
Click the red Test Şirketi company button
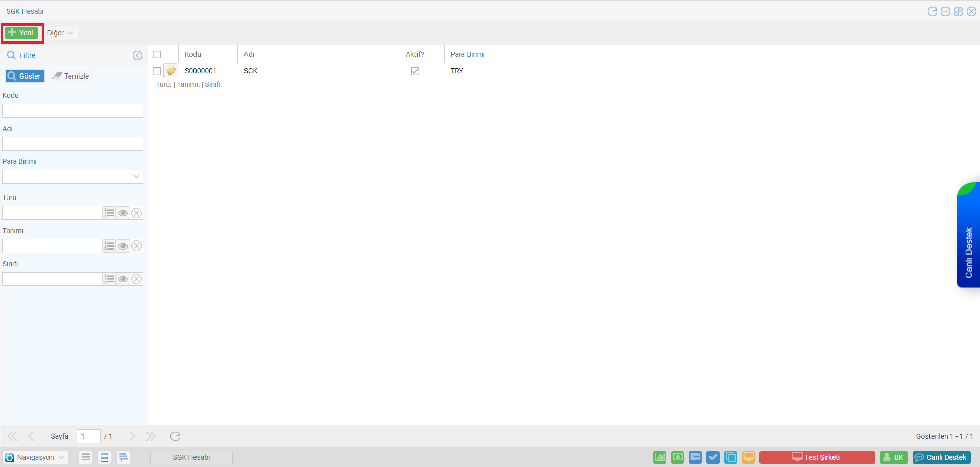tap(817, 457)
